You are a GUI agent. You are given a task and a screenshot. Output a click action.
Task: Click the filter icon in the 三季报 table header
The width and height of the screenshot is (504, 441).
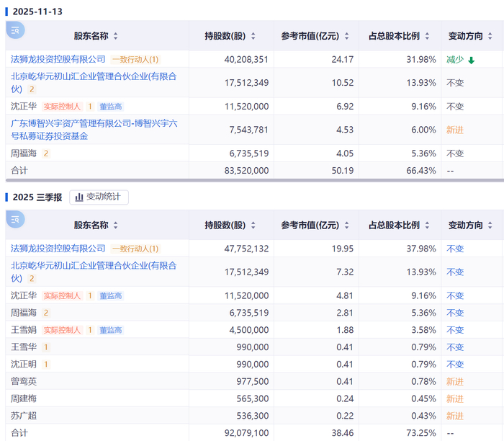(15, 219)
